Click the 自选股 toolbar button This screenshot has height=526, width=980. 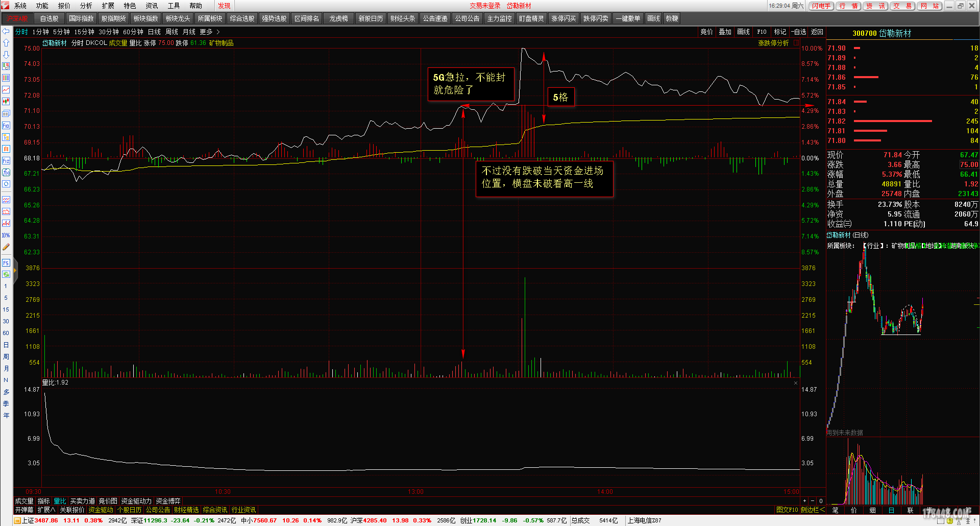pyautogui.click(x=49, y=18)
